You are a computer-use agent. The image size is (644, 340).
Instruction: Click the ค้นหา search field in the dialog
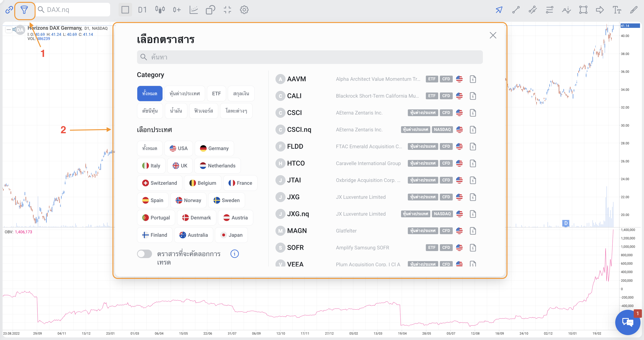(x=310, y=57)
